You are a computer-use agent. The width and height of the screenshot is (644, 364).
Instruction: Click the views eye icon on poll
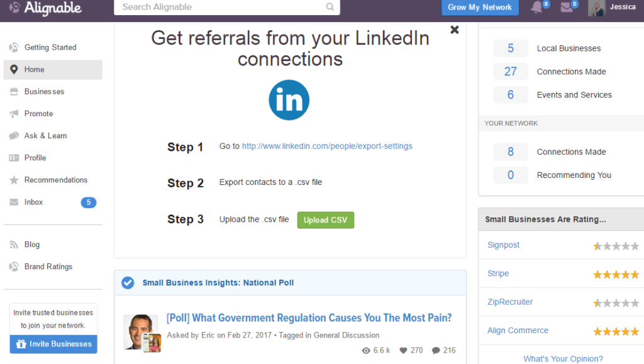pyautogui.click(x=366, y=350)
